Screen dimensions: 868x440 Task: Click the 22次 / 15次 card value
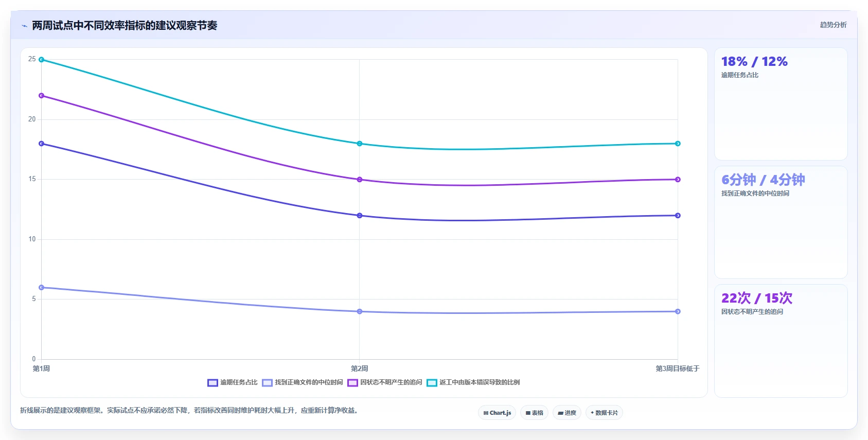757,298
